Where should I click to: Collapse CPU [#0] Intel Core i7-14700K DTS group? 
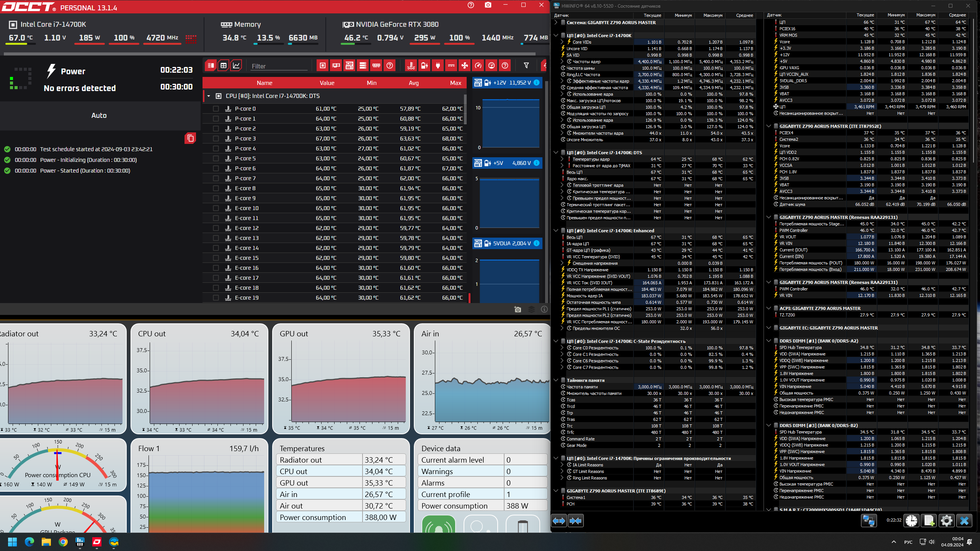[209, 96]
